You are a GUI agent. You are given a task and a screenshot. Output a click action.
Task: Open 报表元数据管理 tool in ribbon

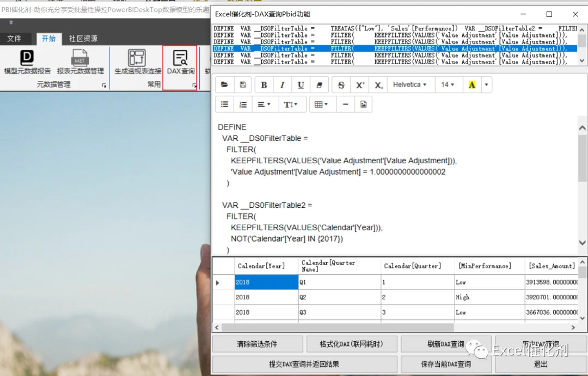(x=80, y=62)
